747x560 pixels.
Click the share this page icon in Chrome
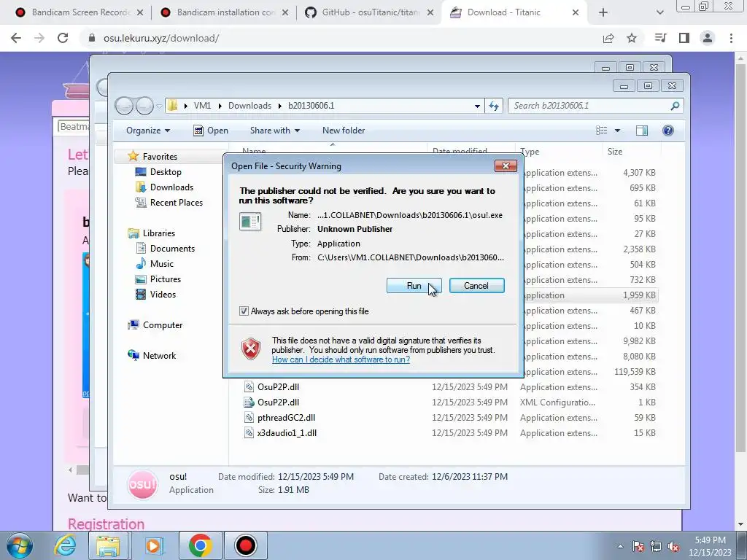(x=608, y=38)
